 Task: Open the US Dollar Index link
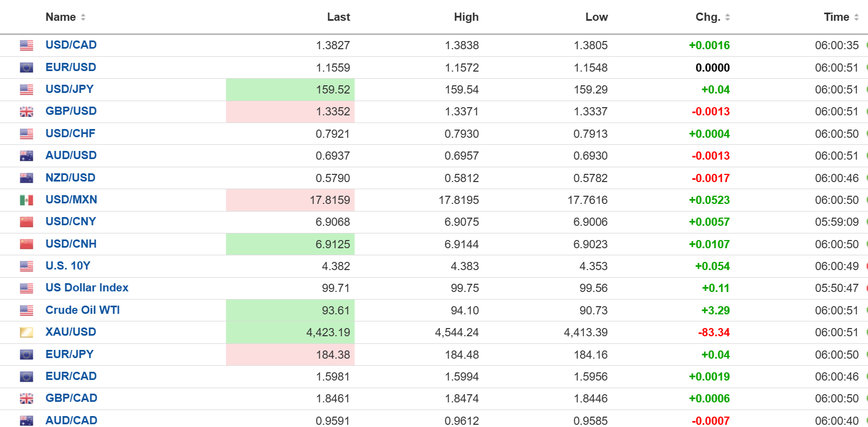[x=87, y=288]
